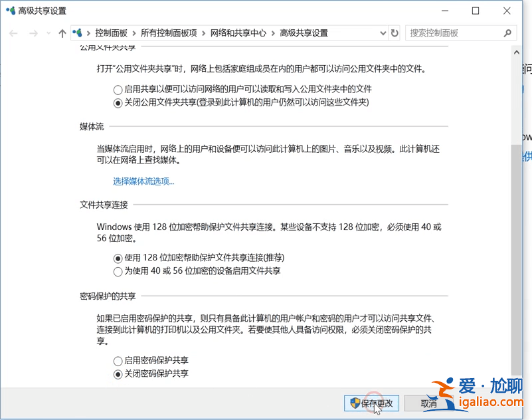Click the 取消 button
The height and width of the screenshot is (420, 532).
(x=430, y=403)
